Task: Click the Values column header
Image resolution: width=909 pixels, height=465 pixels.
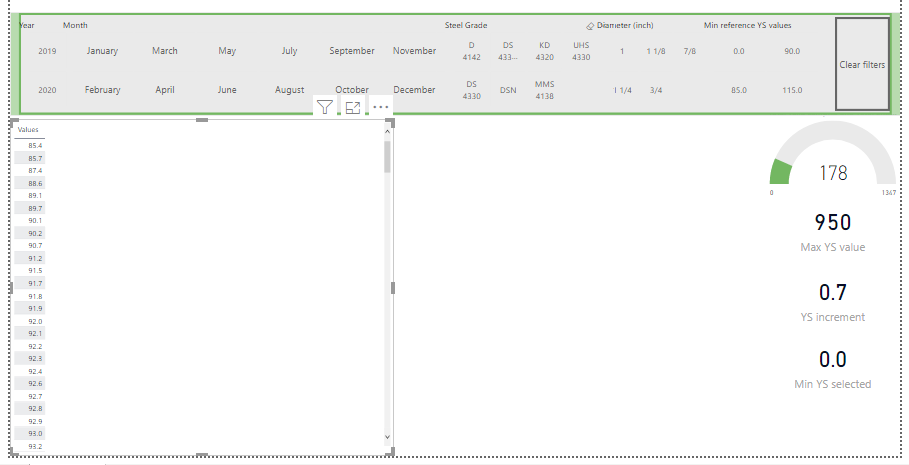Action: click(x=28, y=130)
